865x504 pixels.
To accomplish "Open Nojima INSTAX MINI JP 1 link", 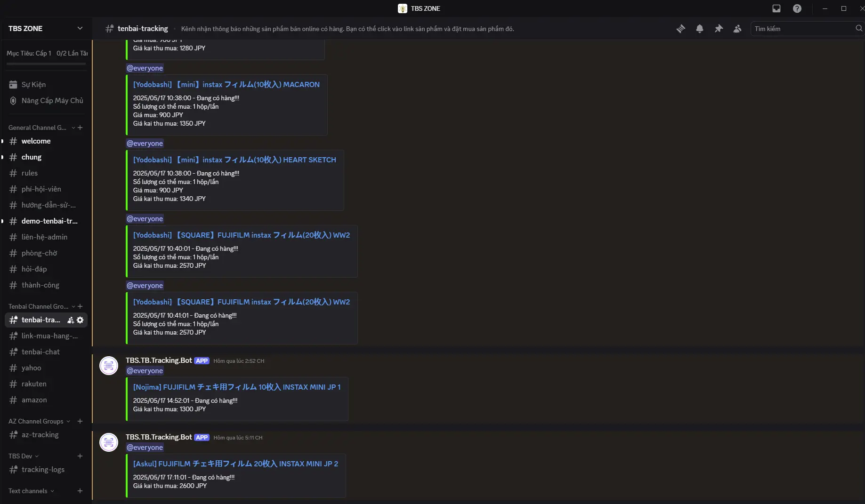I will click(x=237, y=387).
